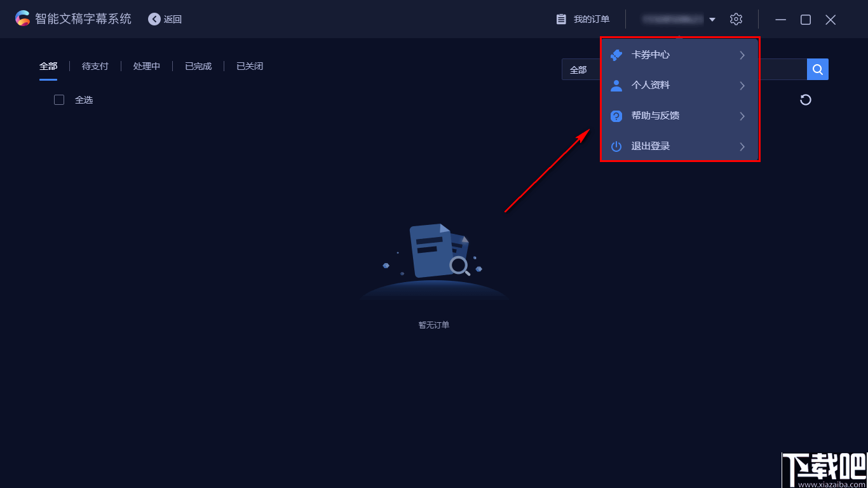The image size is (868, 488).
Task: Open settings via the gear icon
Action: click(x=736, y=18)
